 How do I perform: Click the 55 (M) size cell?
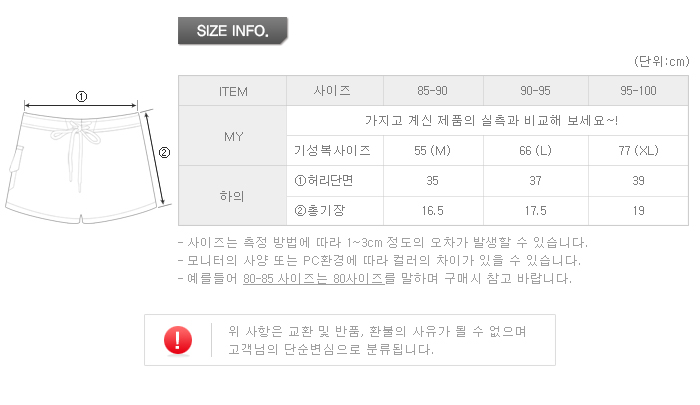point(432,151)
